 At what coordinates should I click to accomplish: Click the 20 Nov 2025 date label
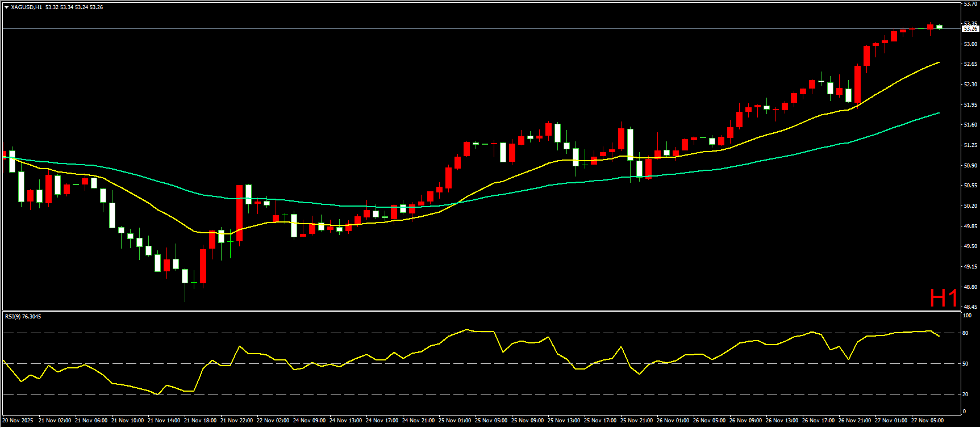[x=18, y=421]
